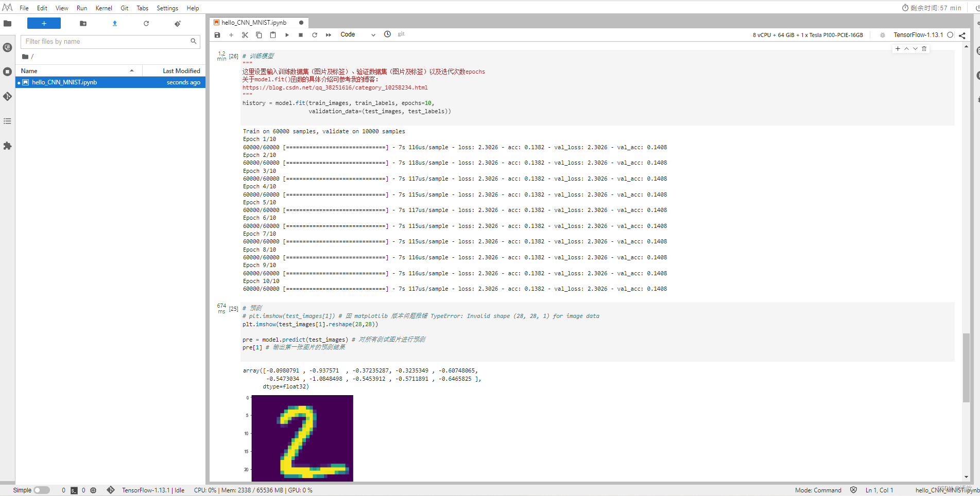The height and width of the screenshot is (496, 980).
Task: Open the file browser sidebar folder icon
Action: pyautogui.click(x=7, y=23)
